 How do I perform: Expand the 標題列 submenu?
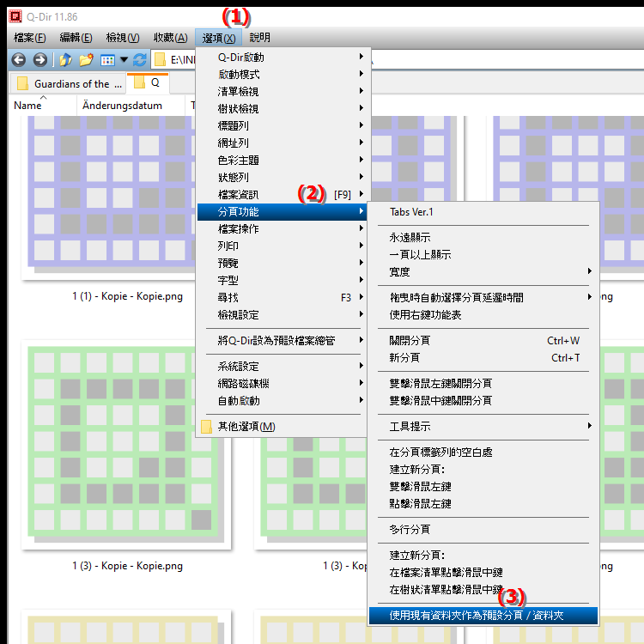point(283,125)
